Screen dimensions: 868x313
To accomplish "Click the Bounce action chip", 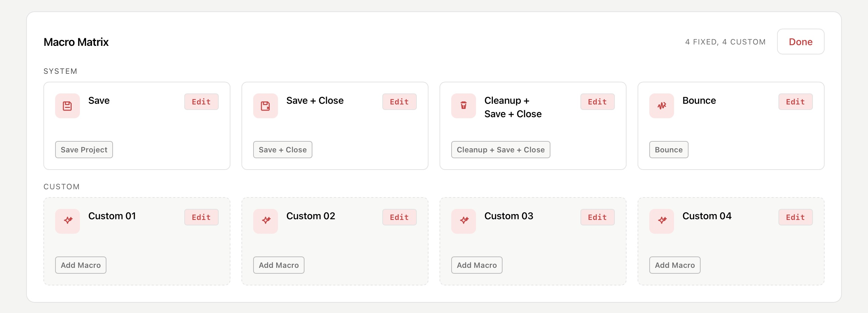I will click(669, 150).
